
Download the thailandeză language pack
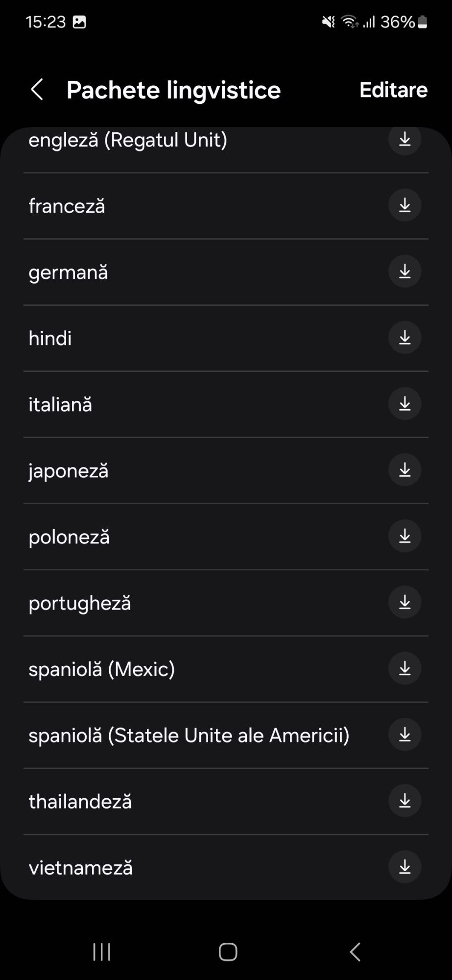[x=404, y=801]
